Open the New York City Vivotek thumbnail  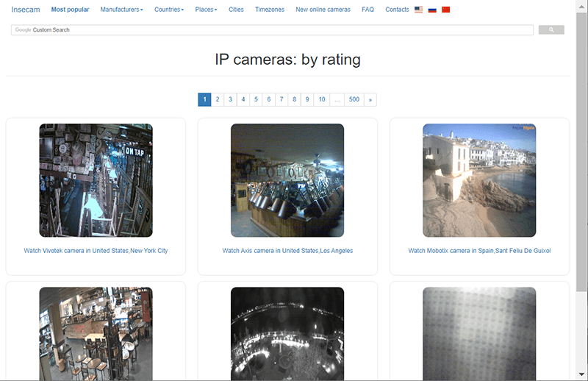tap(96, 180)
